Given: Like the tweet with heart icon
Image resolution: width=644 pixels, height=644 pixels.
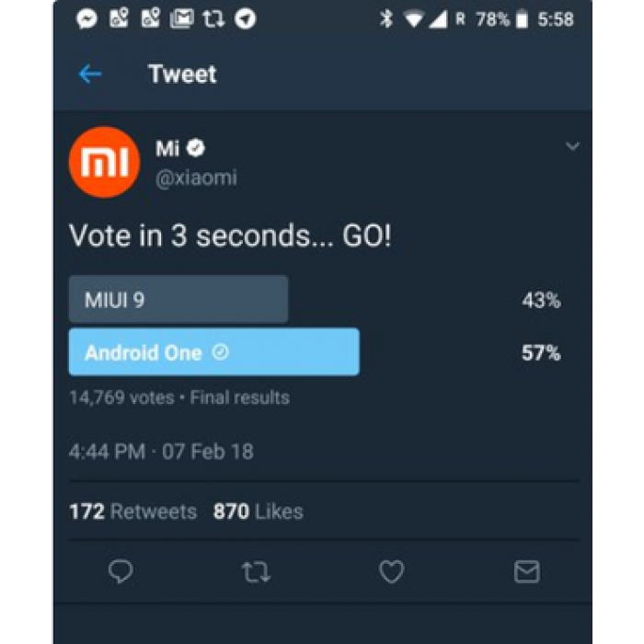Looking at the screenshot, I should (x=392, y=572).
